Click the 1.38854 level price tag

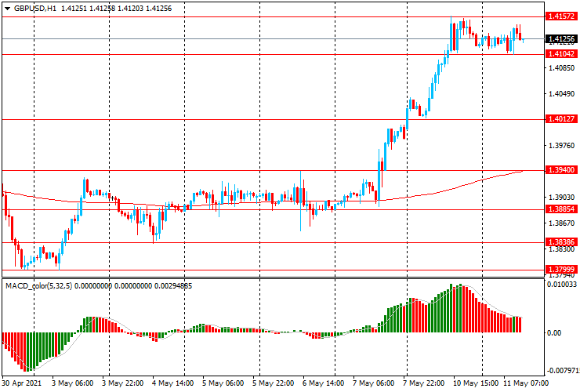point(561,209)
